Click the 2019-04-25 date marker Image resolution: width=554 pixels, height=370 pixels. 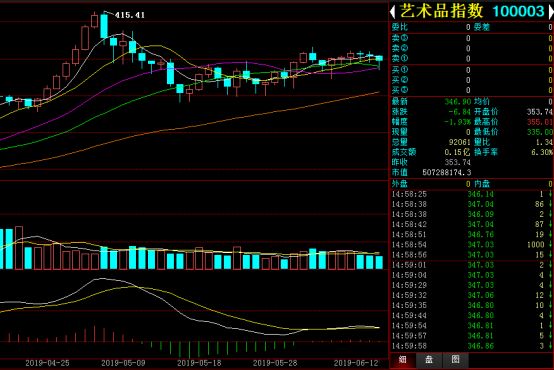point(47,363)
